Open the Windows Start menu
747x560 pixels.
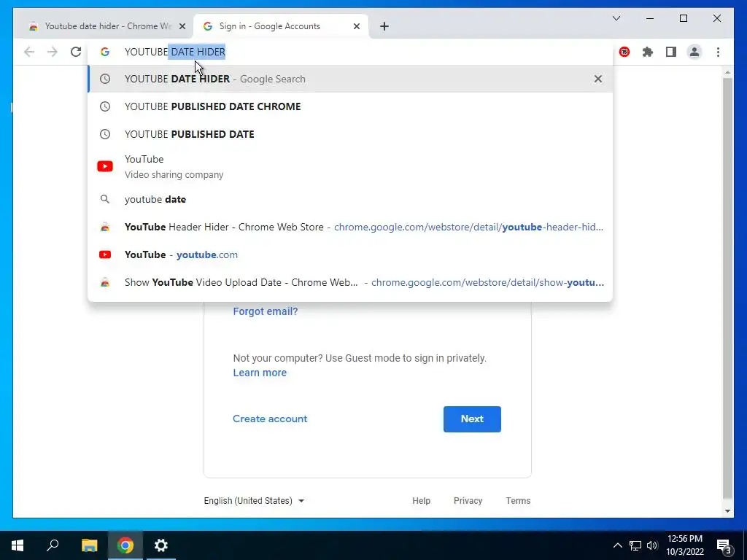point(18,545)
